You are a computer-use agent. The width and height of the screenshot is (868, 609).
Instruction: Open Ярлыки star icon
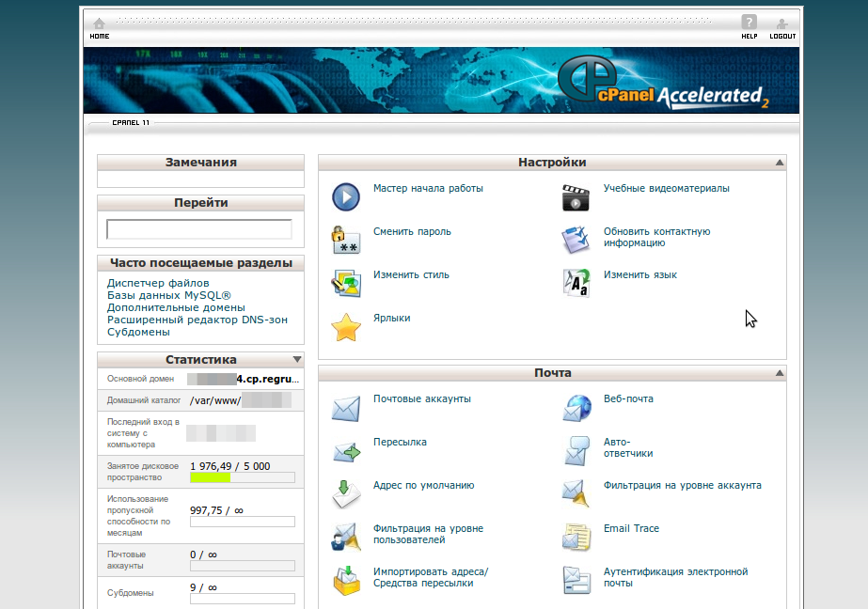tap(346, 327)
